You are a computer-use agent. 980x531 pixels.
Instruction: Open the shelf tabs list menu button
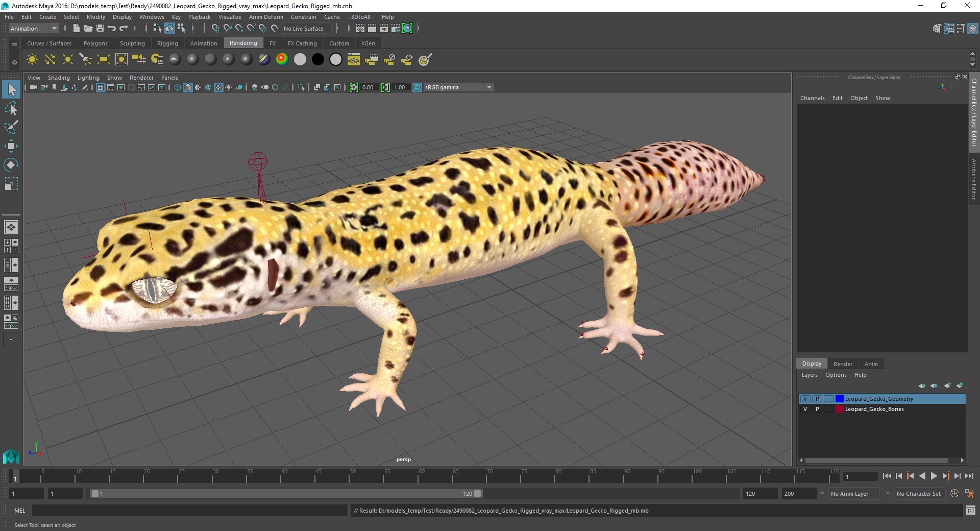coord(14,44)
